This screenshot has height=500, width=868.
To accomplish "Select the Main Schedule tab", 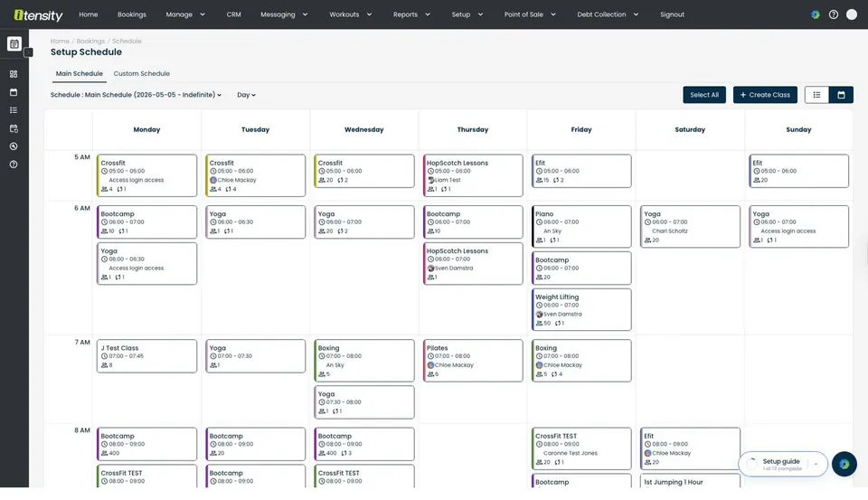I will point(80,73).
